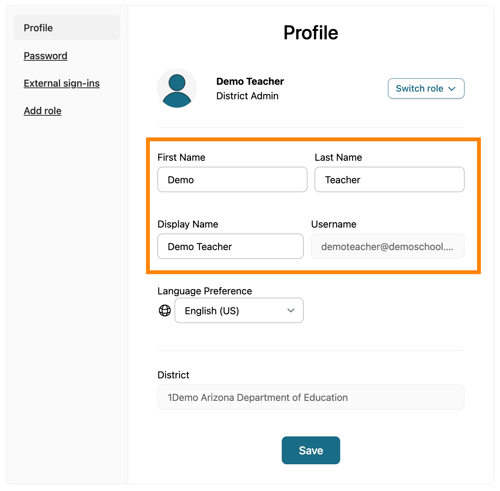Edit the Display Name field

(x=230, y=246)
